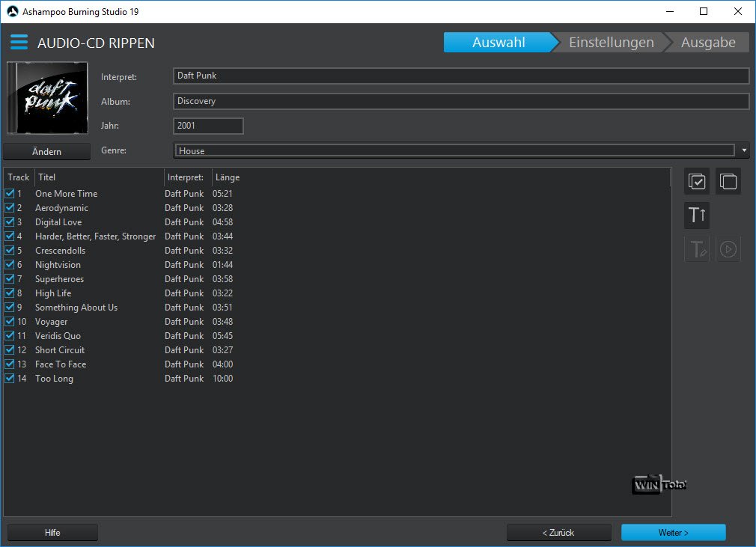
Task: Click the Album field containing Discovery
Action: point(461,101)
